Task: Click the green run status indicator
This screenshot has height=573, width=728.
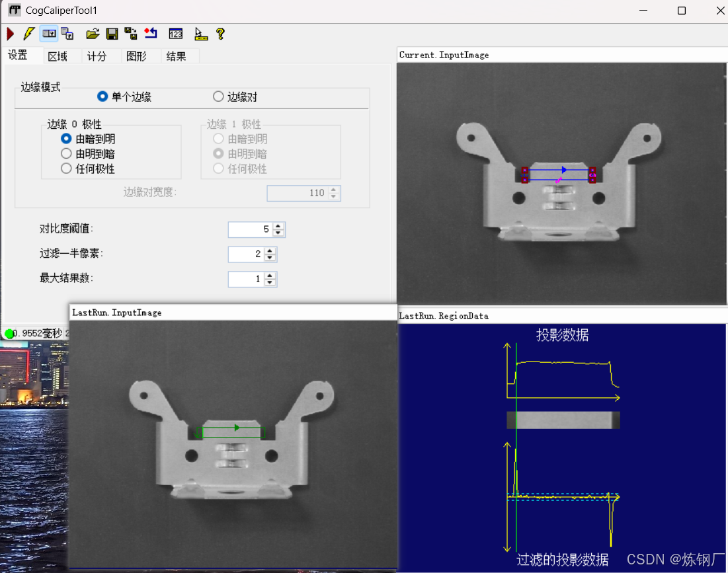Action: (x=9, y=334)
